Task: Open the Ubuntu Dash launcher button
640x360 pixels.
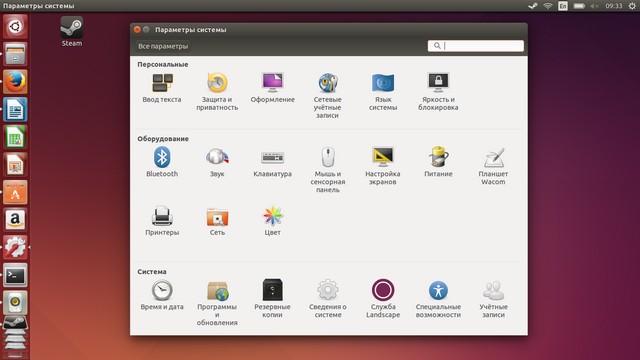Action: click(x=15, y=27)
